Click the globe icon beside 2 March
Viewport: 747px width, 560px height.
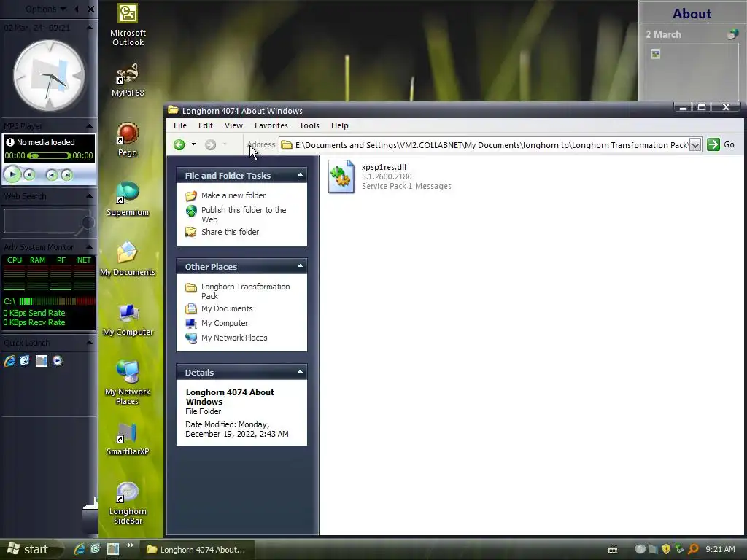[732, 34]
